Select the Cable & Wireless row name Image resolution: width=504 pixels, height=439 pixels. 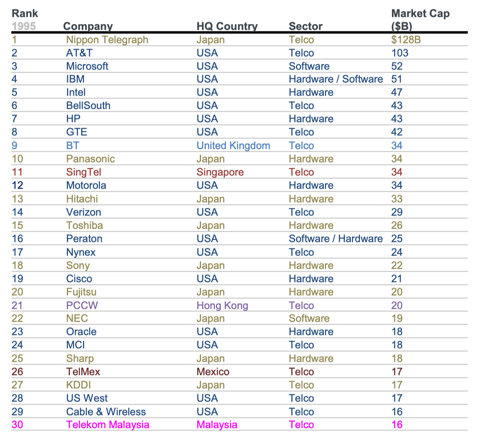tap(106, 412)
